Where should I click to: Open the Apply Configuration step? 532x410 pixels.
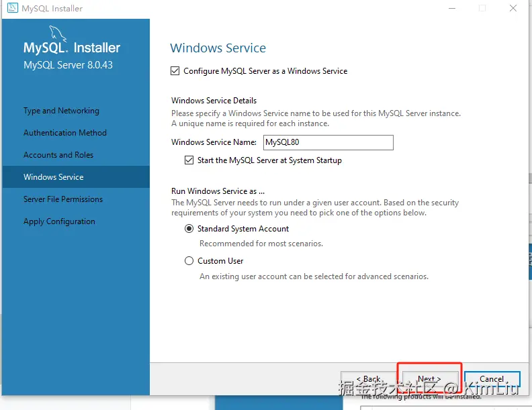(59, 221)
